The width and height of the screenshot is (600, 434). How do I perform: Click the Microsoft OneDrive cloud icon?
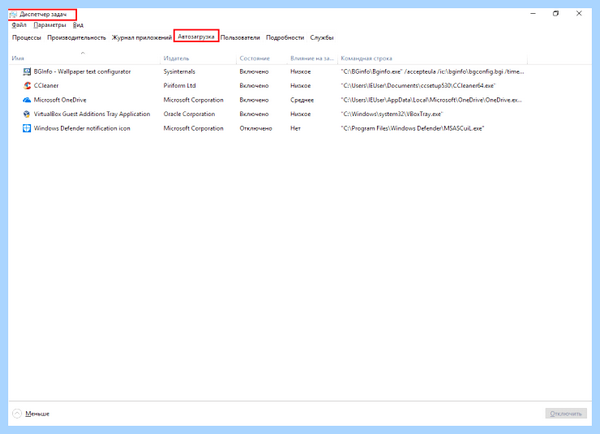27,100
